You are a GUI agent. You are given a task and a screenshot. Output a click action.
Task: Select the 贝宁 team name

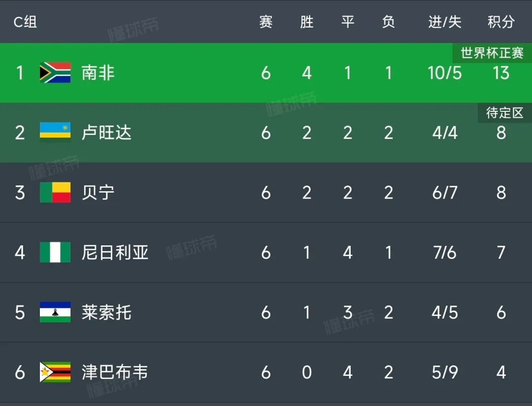coord(98,193)
